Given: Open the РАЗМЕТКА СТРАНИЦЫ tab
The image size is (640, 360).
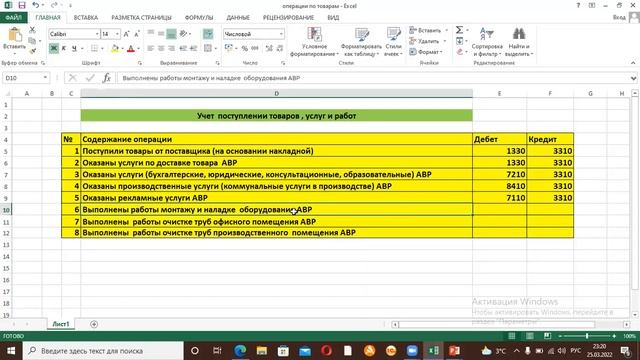Looking at the screenshot, I should pyautogui.click(x=141, y=18).
